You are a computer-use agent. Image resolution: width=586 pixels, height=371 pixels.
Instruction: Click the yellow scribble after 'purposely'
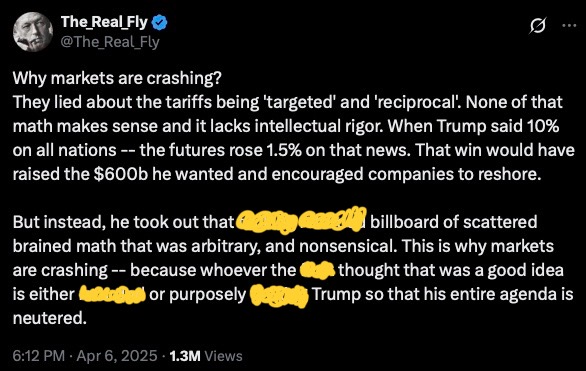coord(279,296)
